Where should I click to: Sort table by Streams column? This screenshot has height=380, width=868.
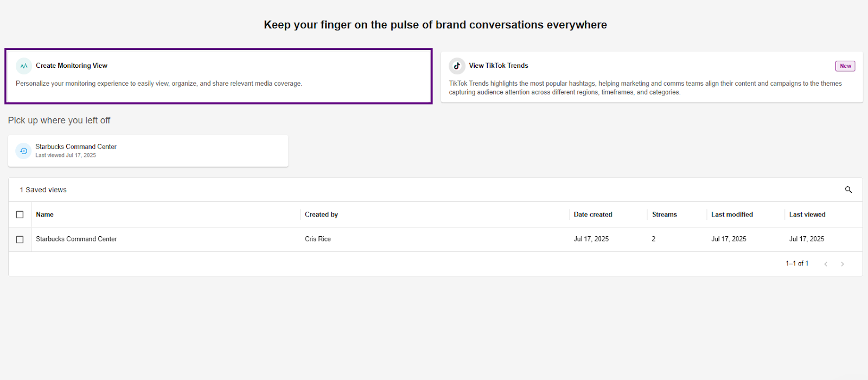(x=665, y=214)
